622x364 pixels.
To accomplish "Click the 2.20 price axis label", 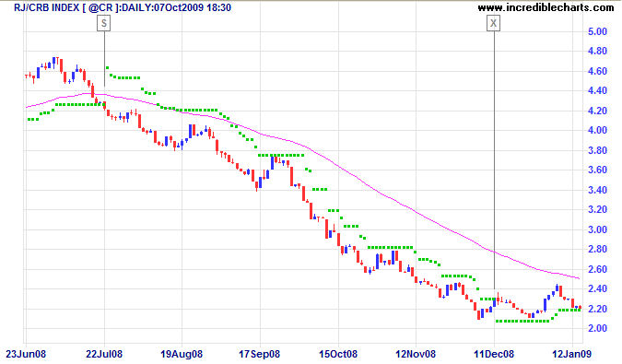I will 597,309.
